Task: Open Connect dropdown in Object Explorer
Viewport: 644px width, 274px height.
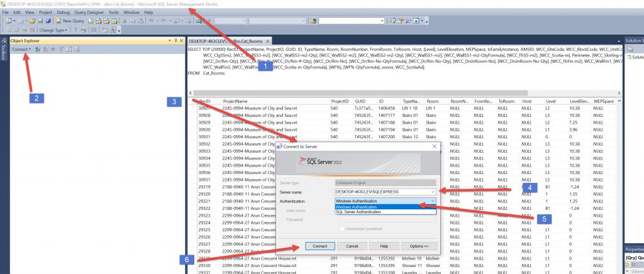Action: pos(21,49)
